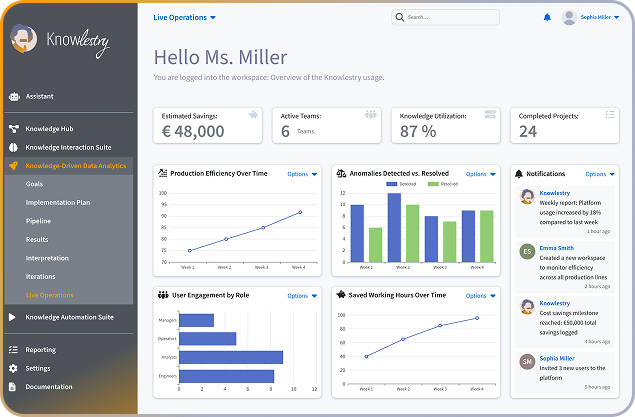Screen dimensions: 635x417
Task: Open Options in Notifications panel
Action: (597, 174)
